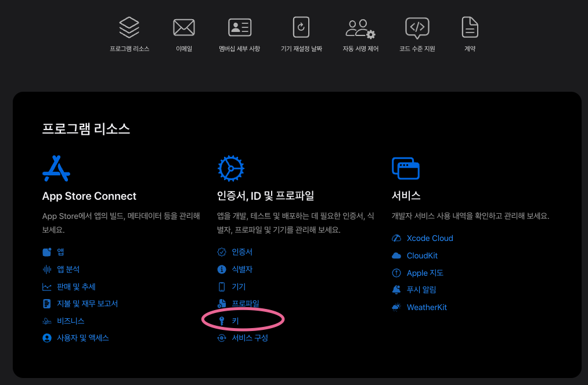Select the 기기 재설정 날짜 tab label
Image resolution: width=588 pixels, height=385 pixels.
[x=301, y=49]
